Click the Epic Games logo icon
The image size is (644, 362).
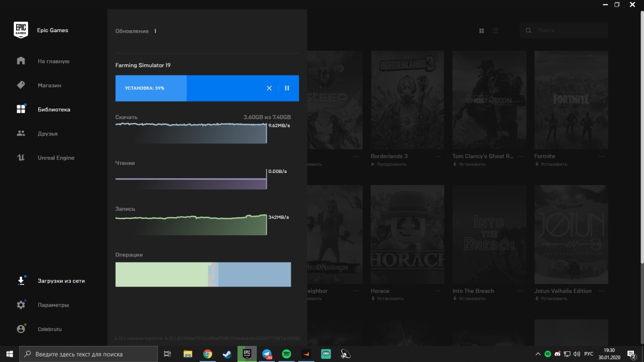click(21, 30)
